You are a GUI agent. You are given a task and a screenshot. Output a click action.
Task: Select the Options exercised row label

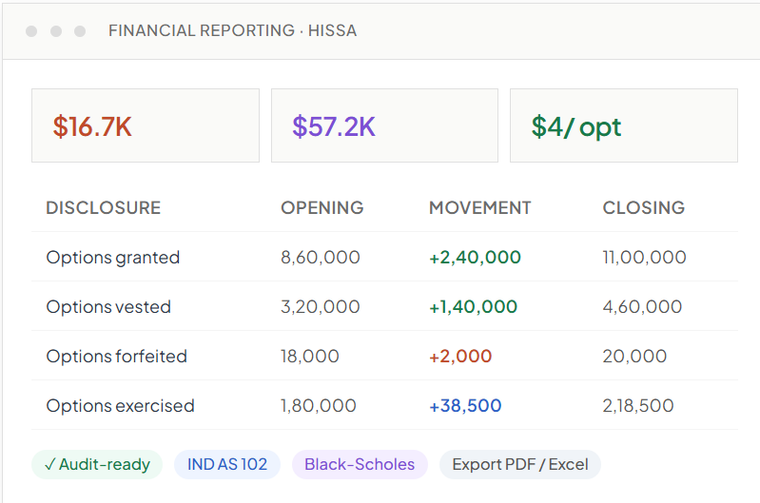[x=120, y=406]
